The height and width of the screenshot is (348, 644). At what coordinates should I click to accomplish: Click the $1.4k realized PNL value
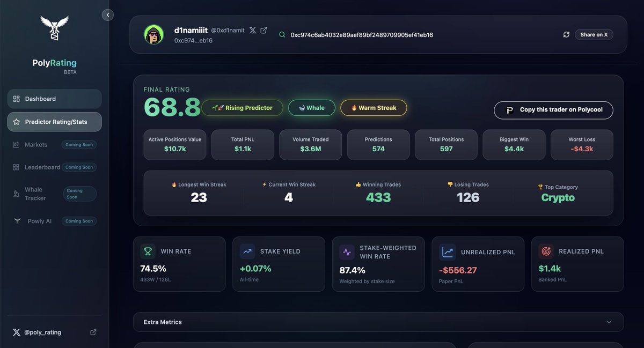click(x=550, y=269)
